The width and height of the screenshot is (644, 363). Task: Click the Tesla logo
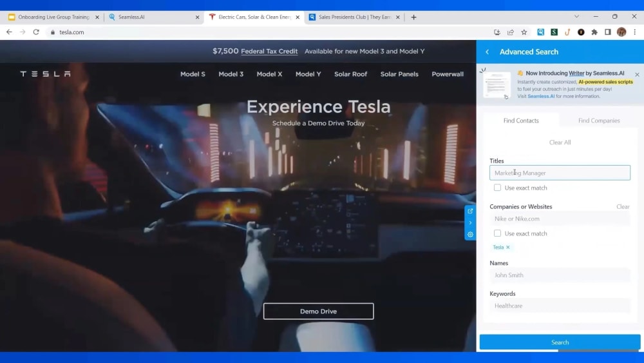tap(45, 74)
